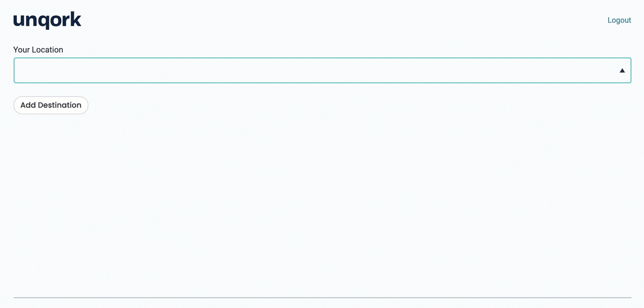Viewport: 644px width, 308px height.
Task: Select the Your Location combo box
Action: tap(323, 70)
